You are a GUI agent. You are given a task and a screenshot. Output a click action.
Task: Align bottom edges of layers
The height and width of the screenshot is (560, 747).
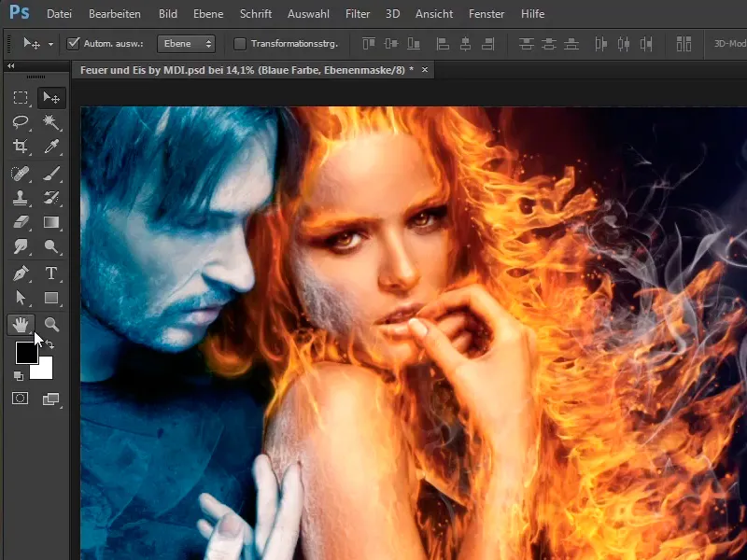click(414, 44)
